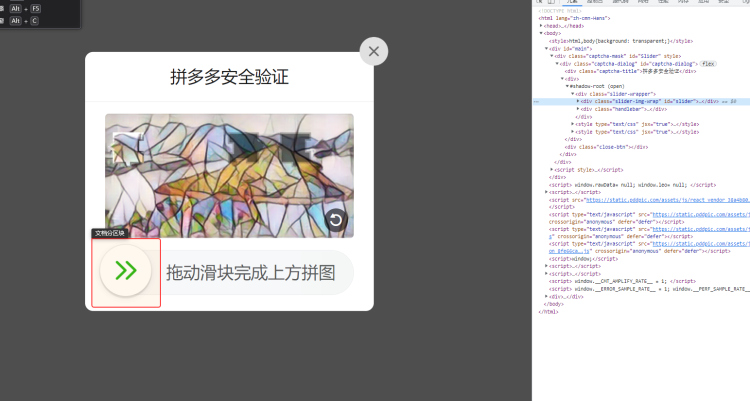750x401 pixels.
Task: Collapse the #shadow-root (open) node
Action: click(x=567, y=86)
